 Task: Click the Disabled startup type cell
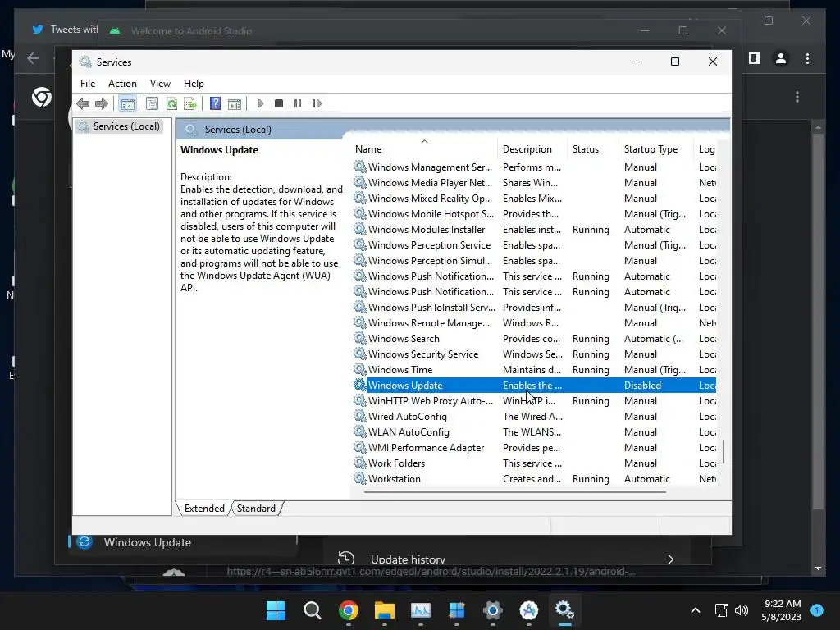(x=642, y=386)
